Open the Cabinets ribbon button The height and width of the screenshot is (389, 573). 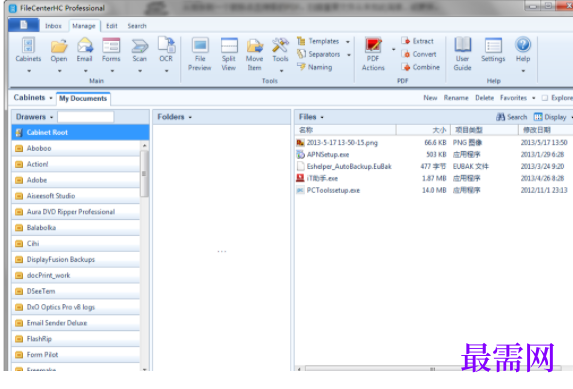28,50
